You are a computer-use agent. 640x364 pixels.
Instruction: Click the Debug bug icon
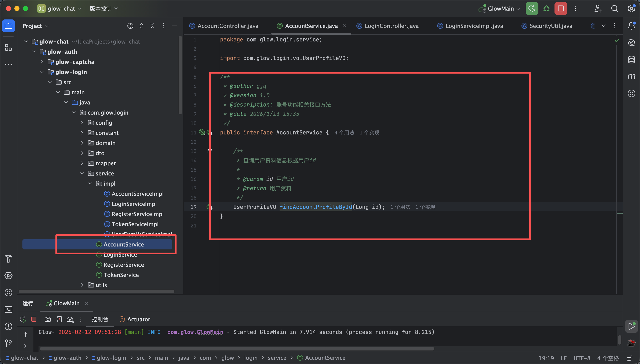(546, 9)
